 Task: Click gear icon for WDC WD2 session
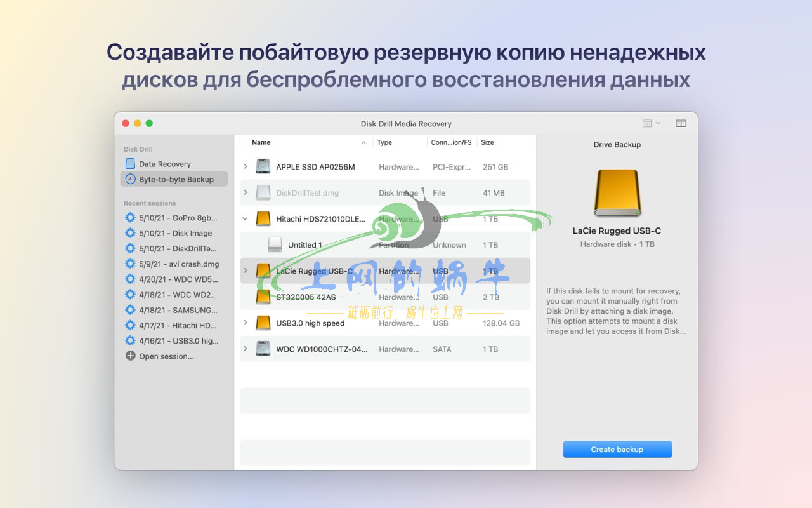point(130,295)
